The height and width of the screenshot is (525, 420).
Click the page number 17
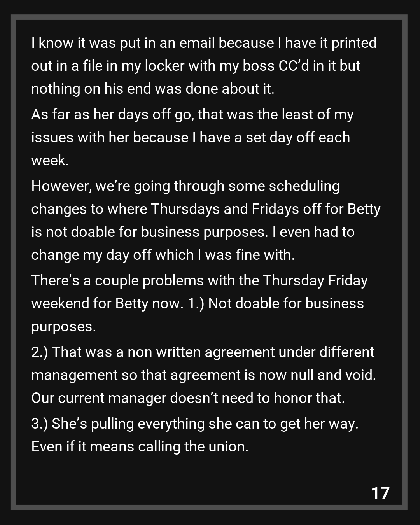tap(380, 493)
